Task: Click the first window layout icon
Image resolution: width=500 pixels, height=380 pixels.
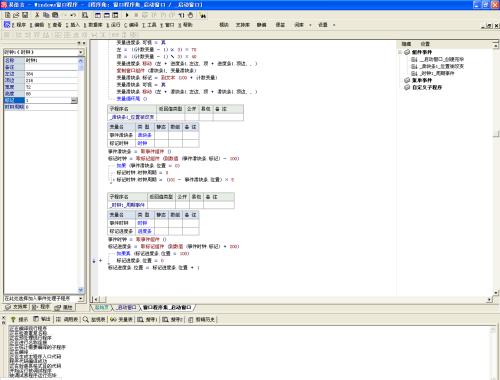Action: tap(98, 15)
